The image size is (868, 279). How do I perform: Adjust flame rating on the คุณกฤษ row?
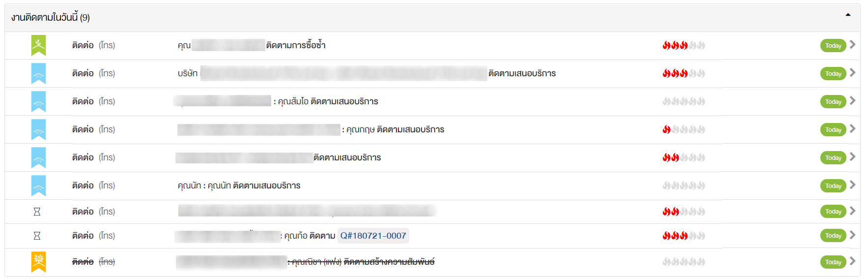[683, 129]
